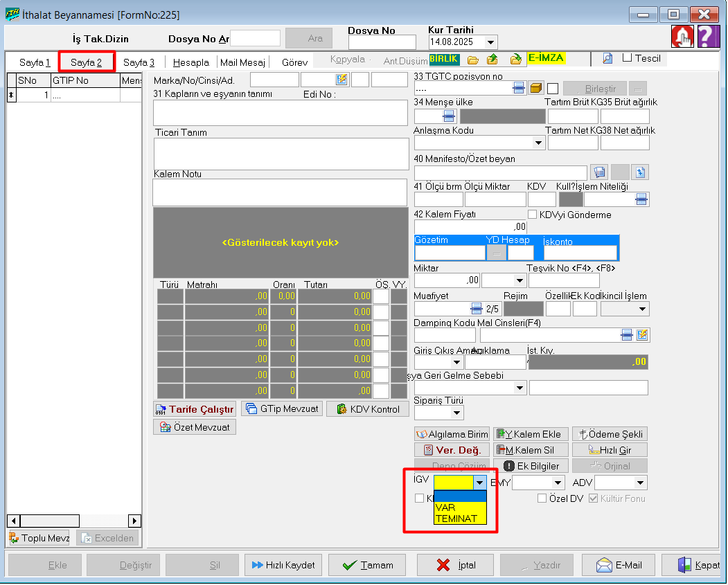Collapse the İGV dropdown arrow
728x585 pixels.
(479, 483)
